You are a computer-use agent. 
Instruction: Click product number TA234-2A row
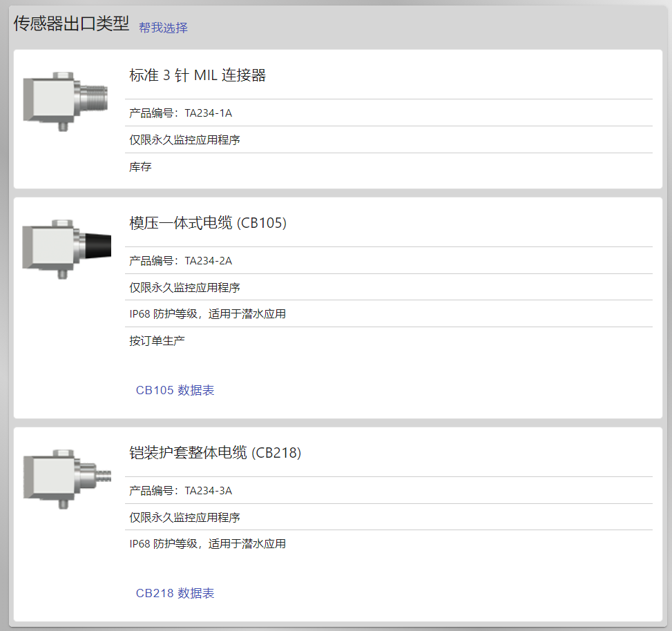click(389, 261)
